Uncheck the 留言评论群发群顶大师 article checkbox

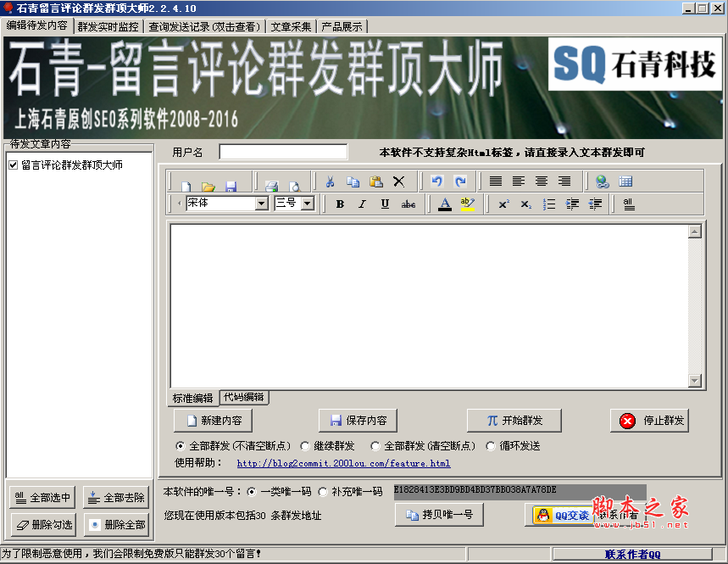13,165
